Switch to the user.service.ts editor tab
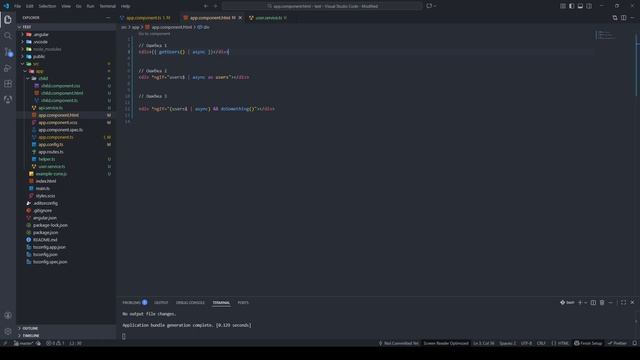The height and width of the screenshot is (360, 640). (269, 18)
